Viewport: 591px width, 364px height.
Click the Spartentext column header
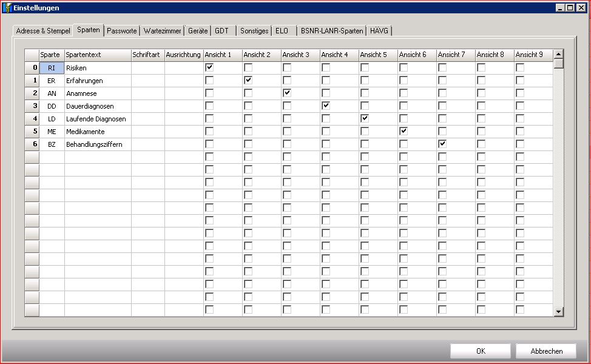pos(97,55)
